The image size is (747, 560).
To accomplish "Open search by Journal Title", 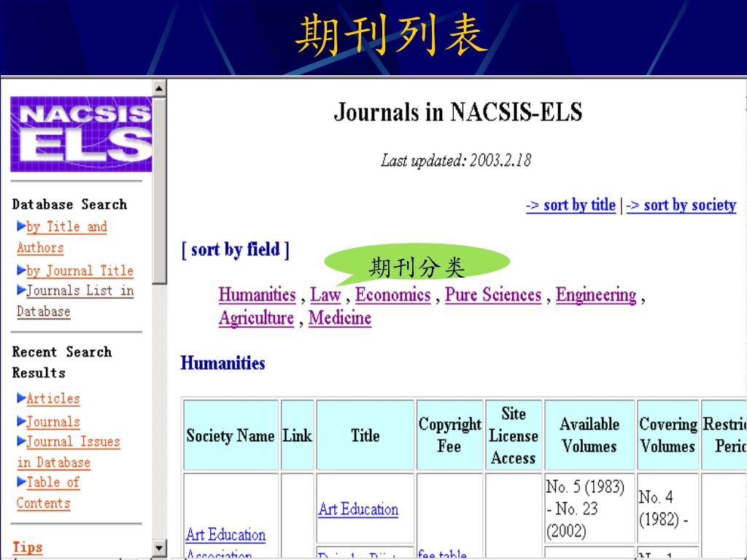I will (x=80, y=271).
